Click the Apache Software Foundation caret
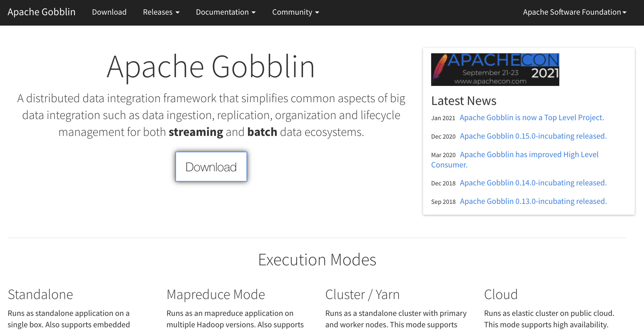This screenshot has height=330, width=644. point(625,13)
